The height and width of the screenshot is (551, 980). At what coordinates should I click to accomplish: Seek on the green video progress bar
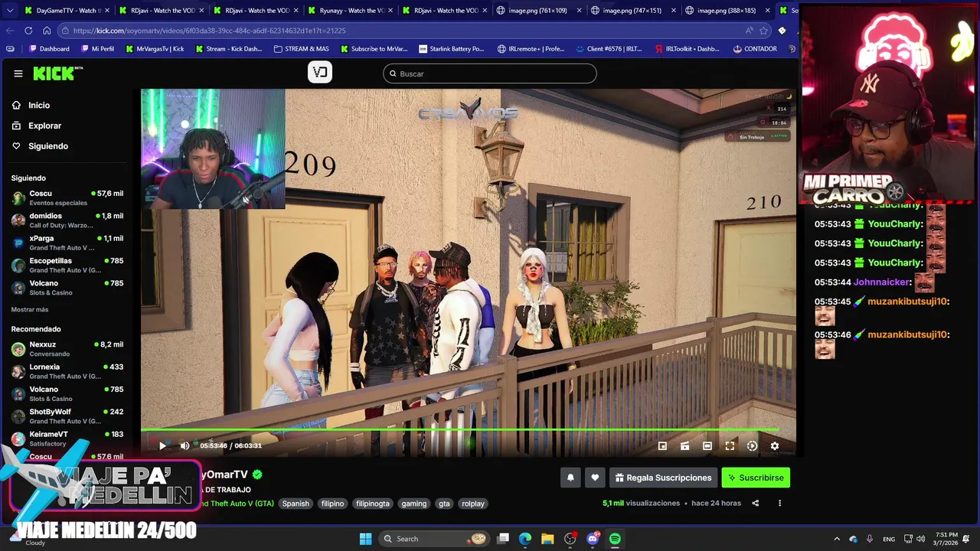(467, 430)
